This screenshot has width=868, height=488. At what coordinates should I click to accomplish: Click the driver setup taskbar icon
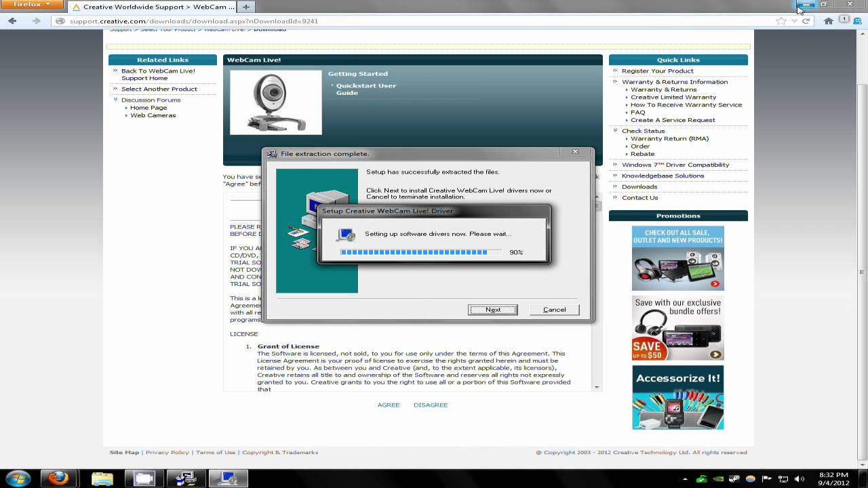click(x=228, y=479)
